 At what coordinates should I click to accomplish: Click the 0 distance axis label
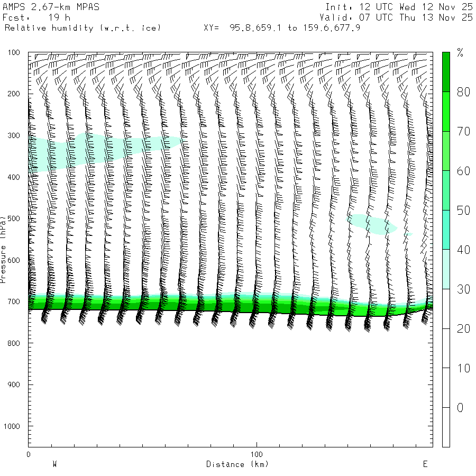29,454
